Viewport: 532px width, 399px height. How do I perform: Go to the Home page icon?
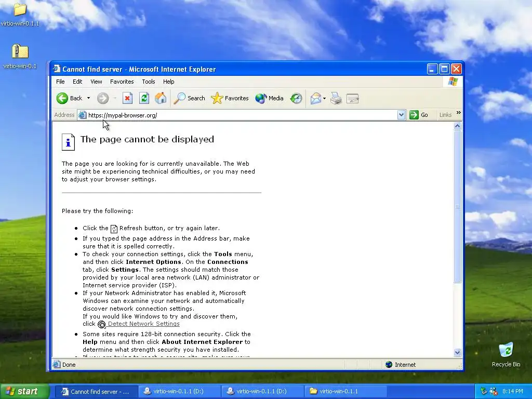click(161, 98)
